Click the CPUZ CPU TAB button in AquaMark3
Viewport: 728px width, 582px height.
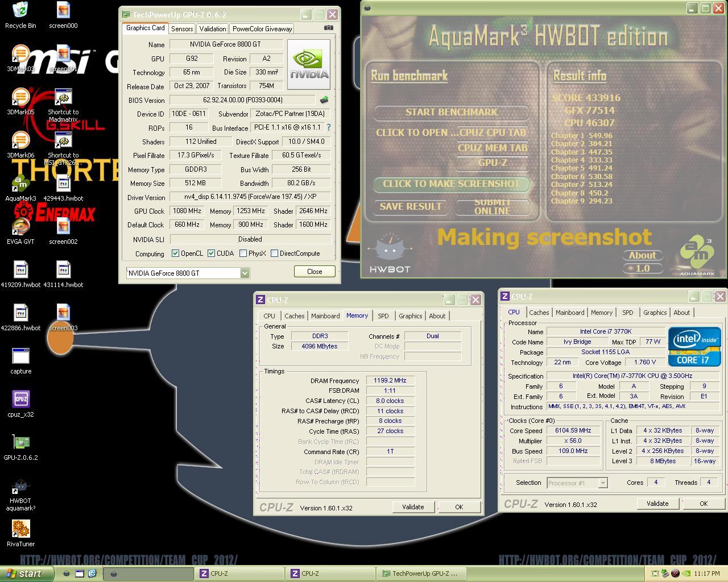pos(493,132)
